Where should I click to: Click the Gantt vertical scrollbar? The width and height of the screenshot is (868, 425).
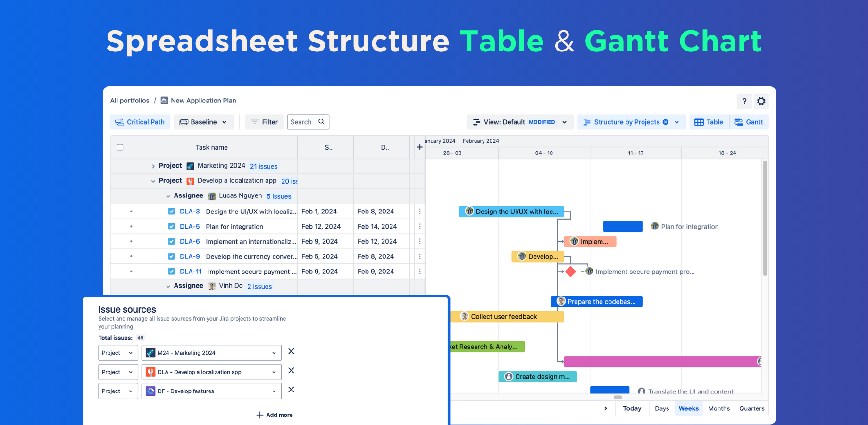(765, 218)
